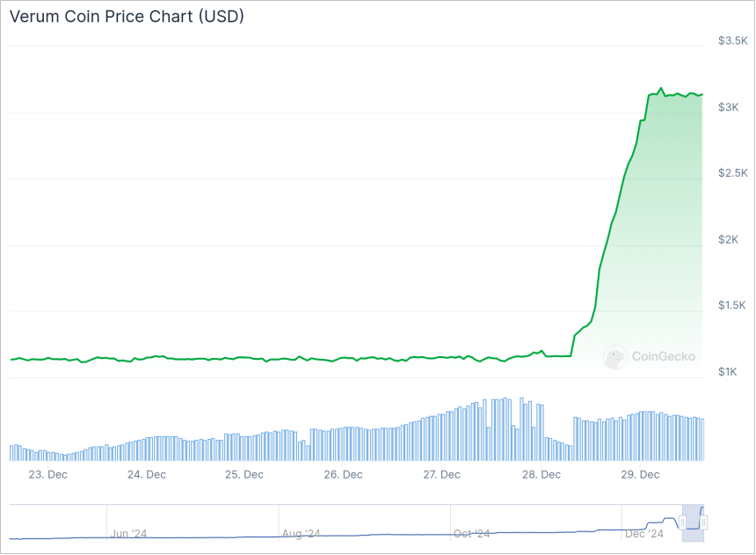The height and width of the screenshot is (555, 756).
Task: Click the Verum Coin Price Chart title
Action: click(127, 16)
